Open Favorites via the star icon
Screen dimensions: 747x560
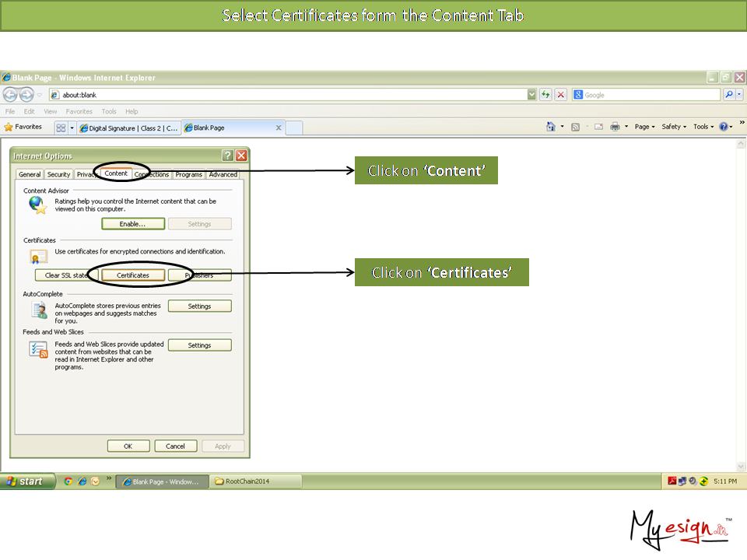[x=23, y=127]
